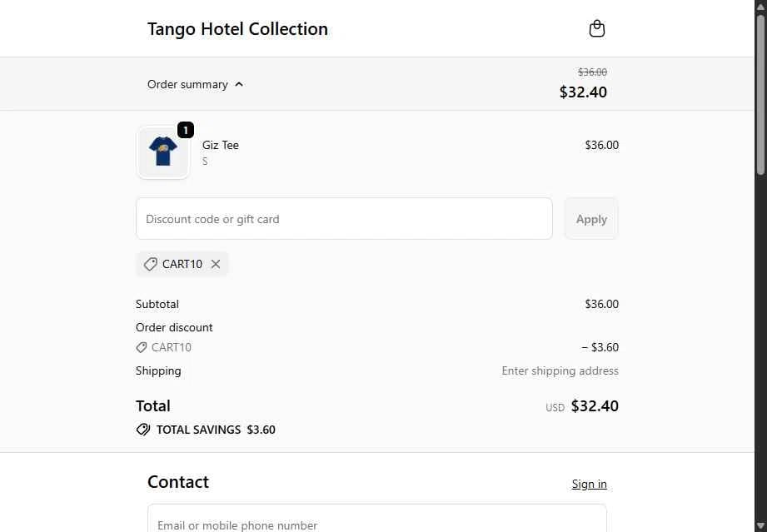Click Enter shipping address next to Shipping

(560, 370)
